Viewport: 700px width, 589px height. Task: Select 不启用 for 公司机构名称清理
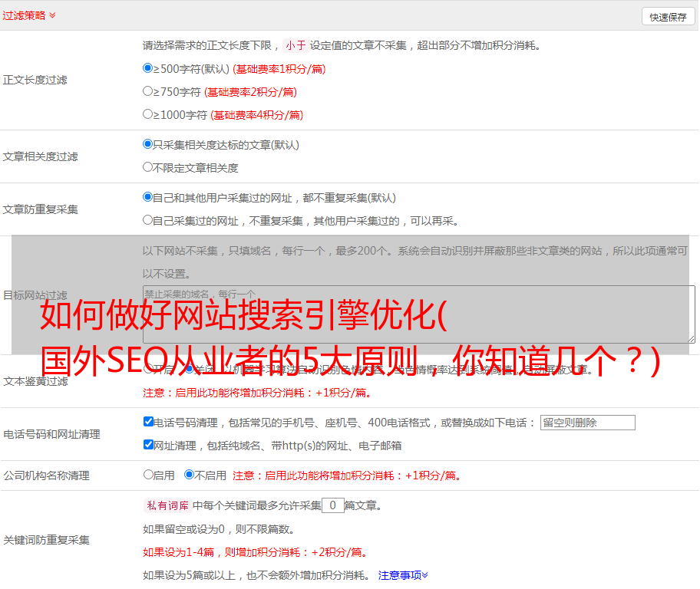coord(189,475)
